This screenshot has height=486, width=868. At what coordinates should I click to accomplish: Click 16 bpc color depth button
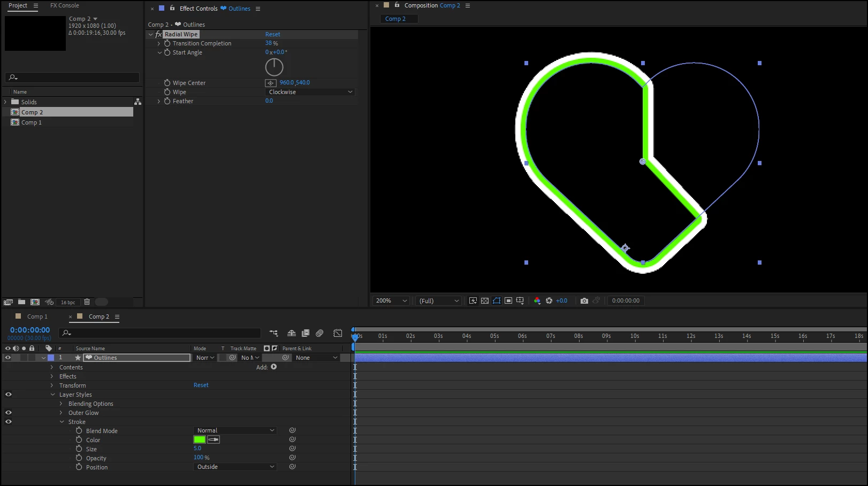[x=68, y=302]
